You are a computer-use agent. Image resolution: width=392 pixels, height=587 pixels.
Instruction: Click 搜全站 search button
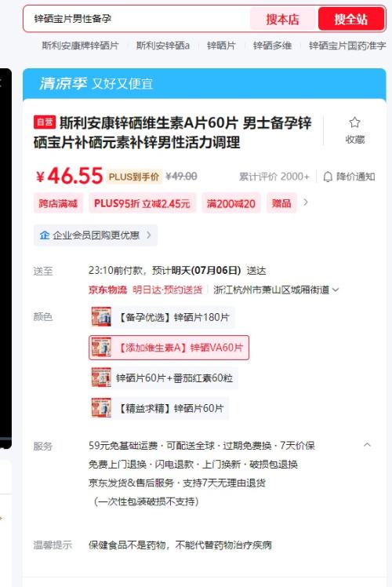click(x=351, y=19)
